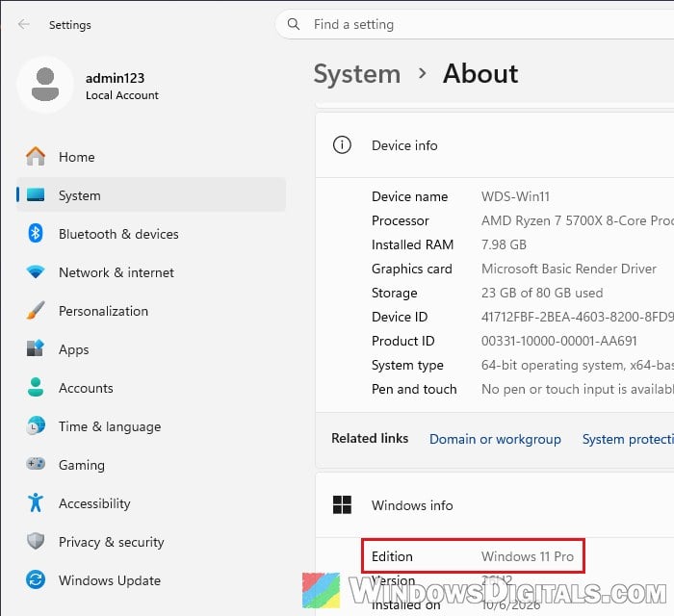The width and height of the screenshot is (674, 616).
Task: Click the Wi-Fi network icon
Action: [36, 272]
